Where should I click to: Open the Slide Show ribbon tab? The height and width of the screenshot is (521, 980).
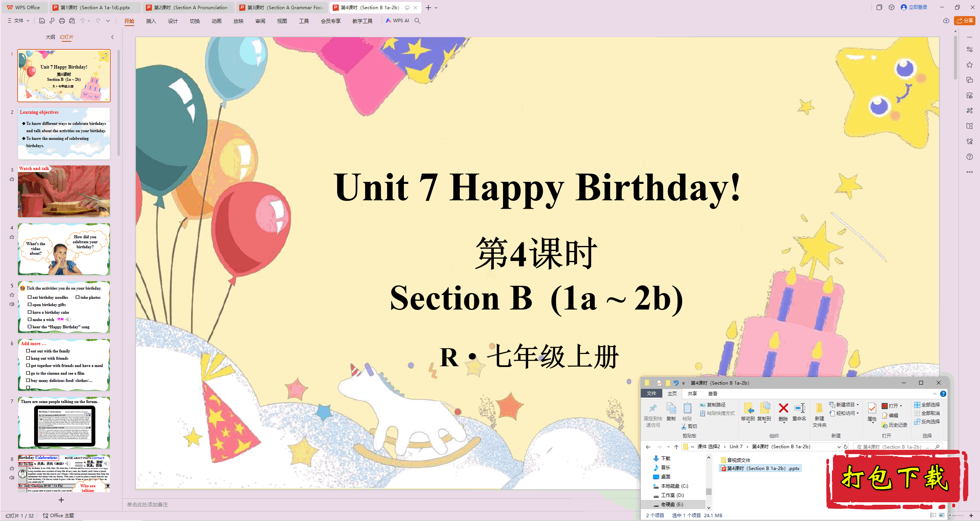click(238, 21)
